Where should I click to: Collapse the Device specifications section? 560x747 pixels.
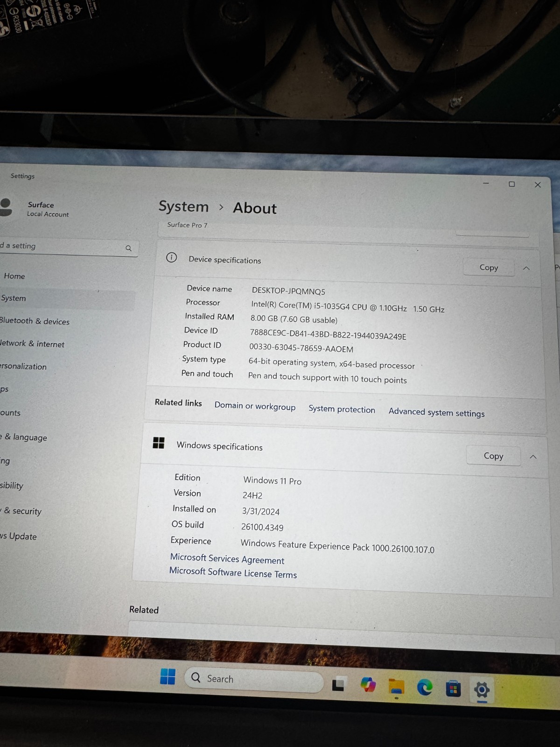526,268
